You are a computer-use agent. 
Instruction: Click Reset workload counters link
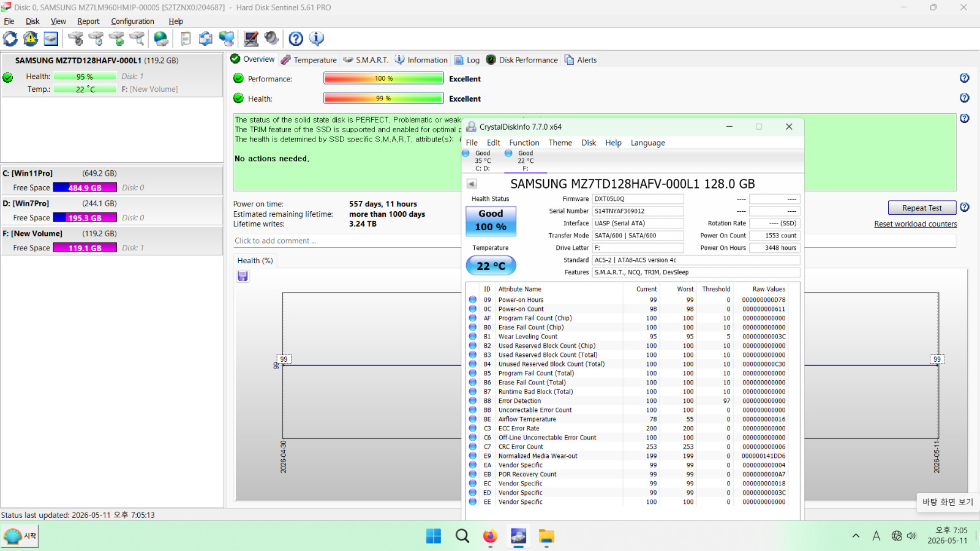916,224
